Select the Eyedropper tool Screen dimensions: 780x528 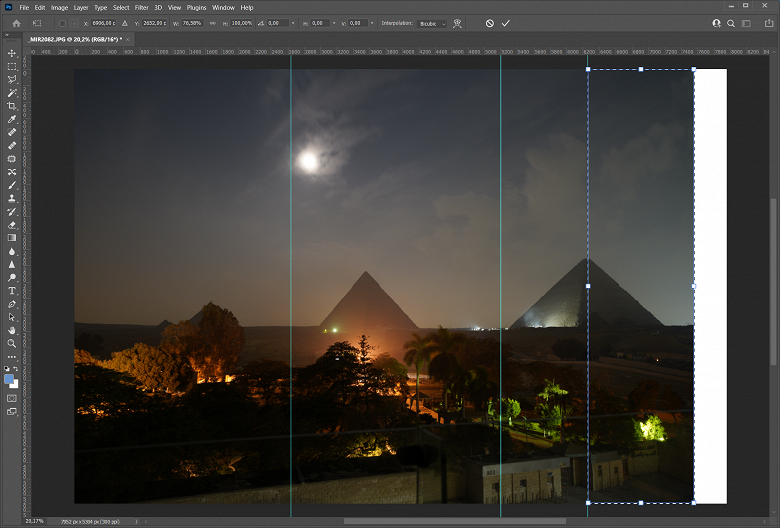click(12, 119)
